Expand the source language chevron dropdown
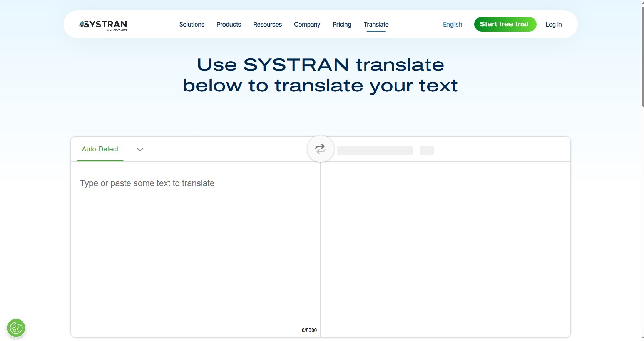Screen dimensions: 644x341 tap(140, 150)
